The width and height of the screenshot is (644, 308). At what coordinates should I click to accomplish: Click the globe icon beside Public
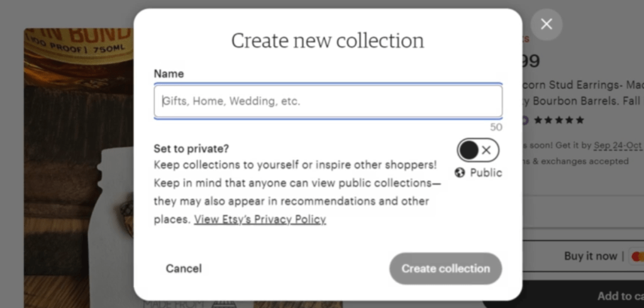pyautogui.click(x=460, y=172)
